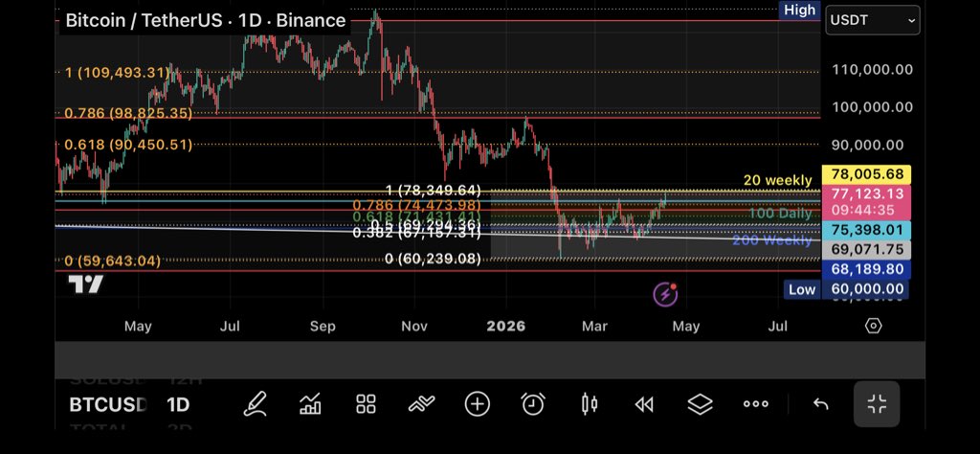Tap the 2026 time axis label

click(506, 326)
